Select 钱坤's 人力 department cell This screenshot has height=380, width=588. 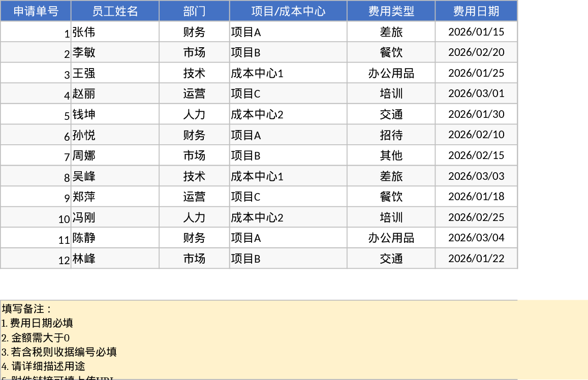point(194,114)
